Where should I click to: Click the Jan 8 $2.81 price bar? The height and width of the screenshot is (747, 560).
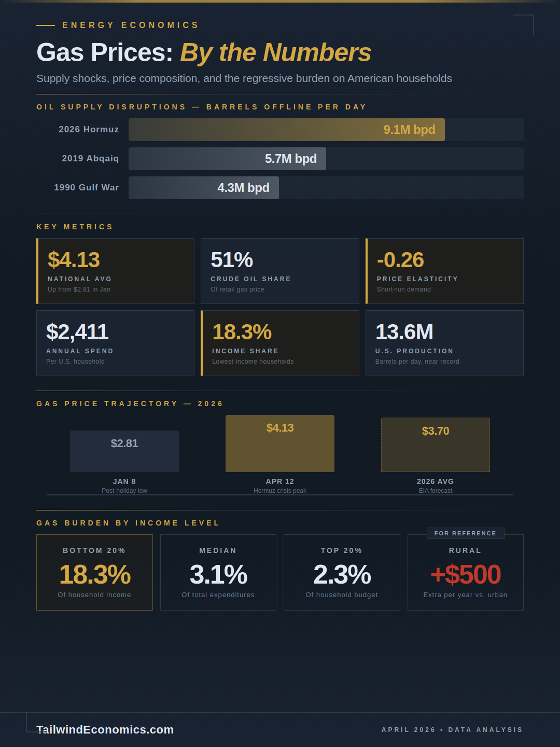tap(124, 451)
